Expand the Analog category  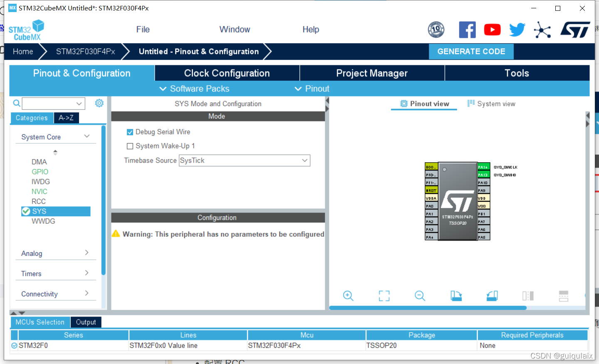click(87, 253)
